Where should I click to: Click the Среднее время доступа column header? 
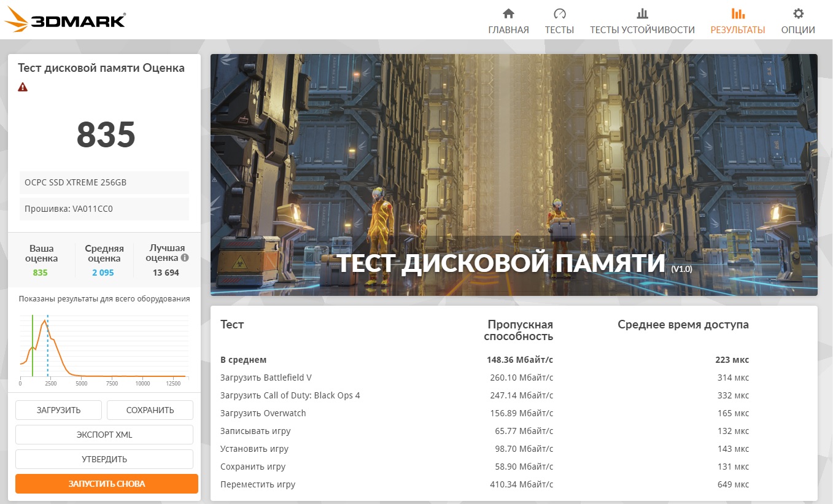click(x=683, y=325)
